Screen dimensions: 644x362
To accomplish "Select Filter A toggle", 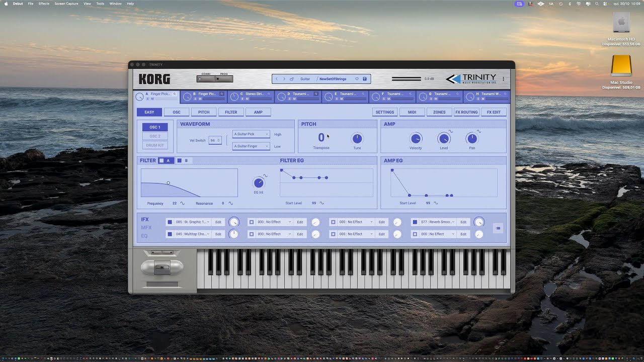I will pyautogui.click(x=165, y=160).
